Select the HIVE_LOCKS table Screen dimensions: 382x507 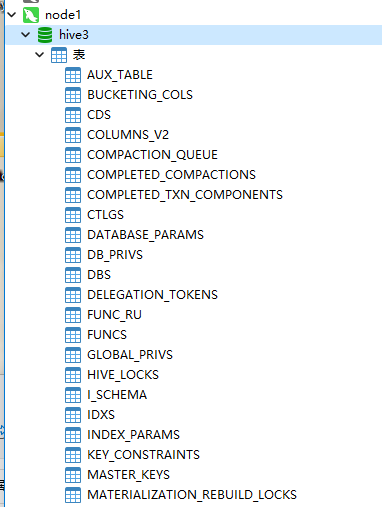[123, 375]
